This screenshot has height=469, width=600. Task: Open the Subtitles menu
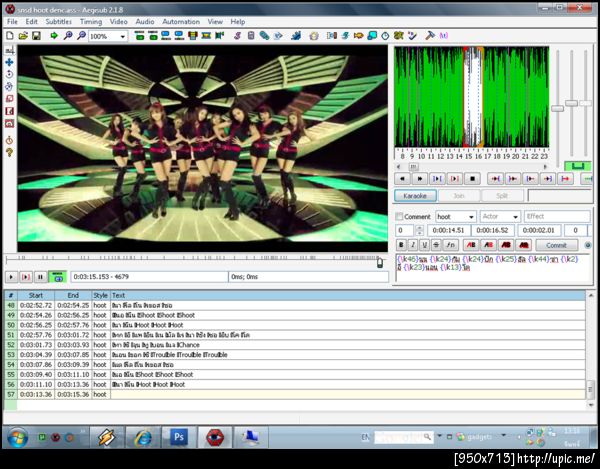pyautogui.click(x=59, y=22)
